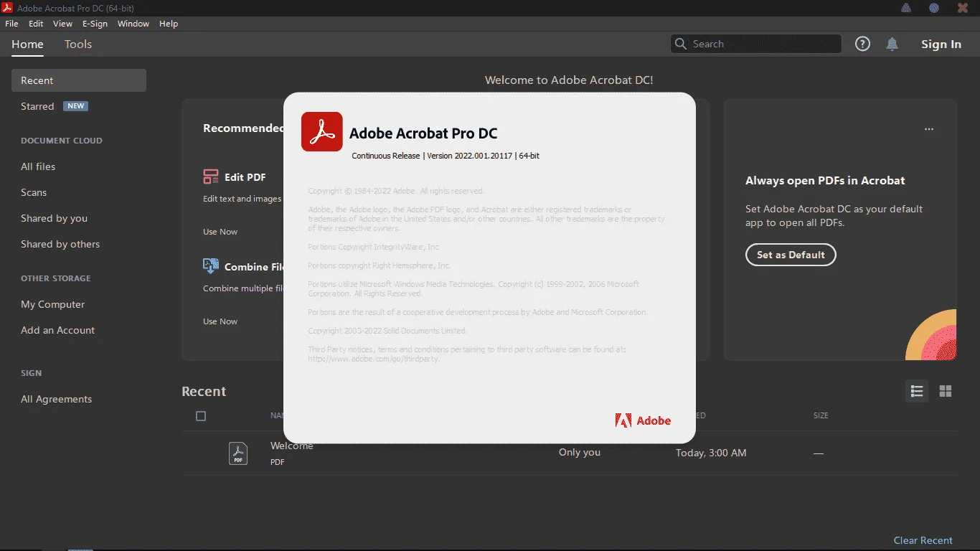The width and height of the screenshot is (980, 551).
Task: Open the three-dots options on the default card
Action: (929, 129)
